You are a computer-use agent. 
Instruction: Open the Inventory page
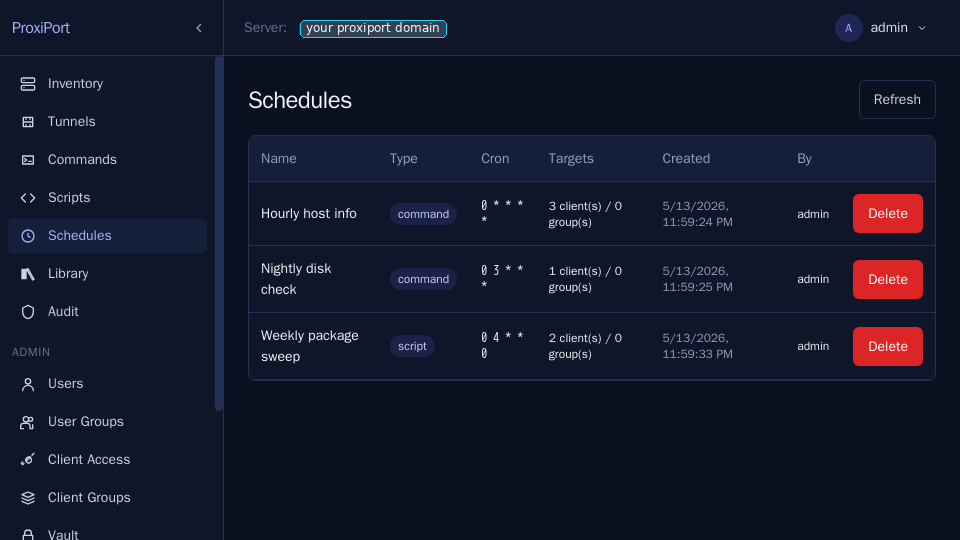[x=107, y=84]
